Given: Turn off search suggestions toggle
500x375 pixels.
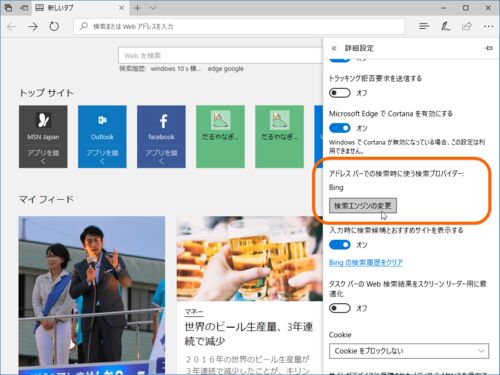Looking at the screenshot, I should point(340,245).
